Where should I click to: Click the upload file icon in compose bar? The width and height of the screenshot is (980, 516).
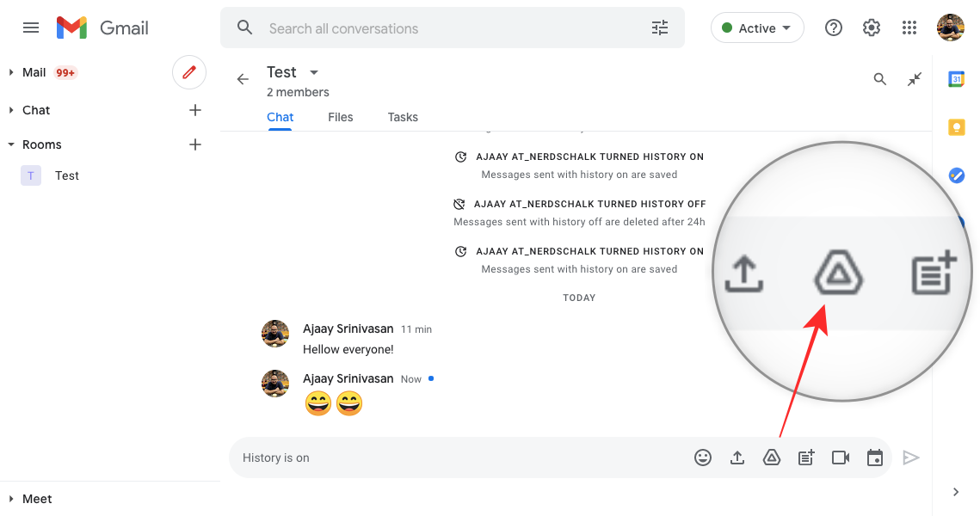737,458
